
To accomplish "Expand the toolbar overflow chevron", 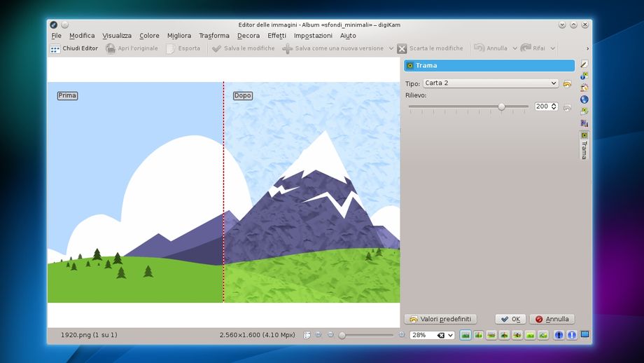I will (587, 49).
